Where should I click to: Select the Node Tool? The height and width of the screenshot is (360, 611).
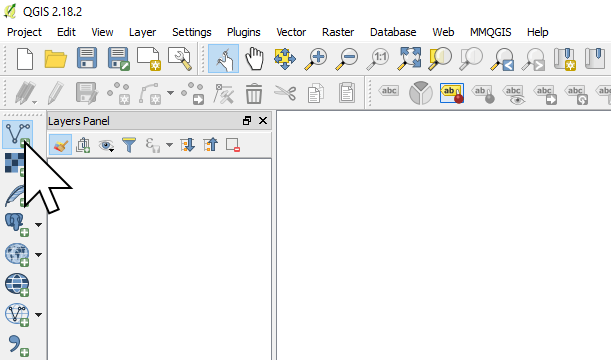pos(224,94)
